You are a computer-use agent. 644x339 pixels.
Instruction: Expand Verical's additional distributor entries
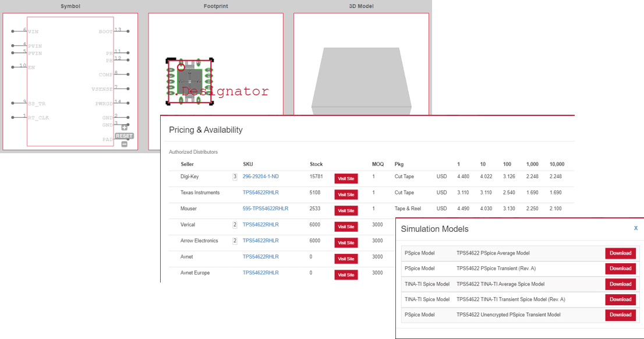235,224
